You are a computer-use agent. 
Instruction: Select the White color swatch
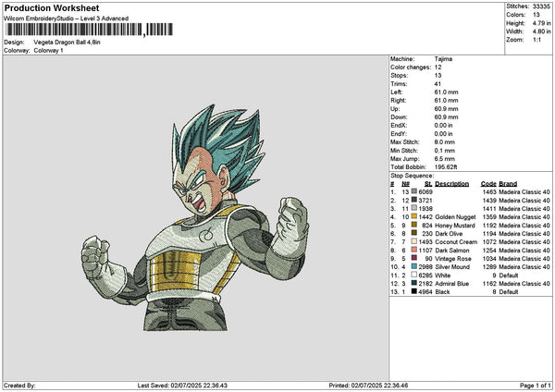(x=414, y=275)
